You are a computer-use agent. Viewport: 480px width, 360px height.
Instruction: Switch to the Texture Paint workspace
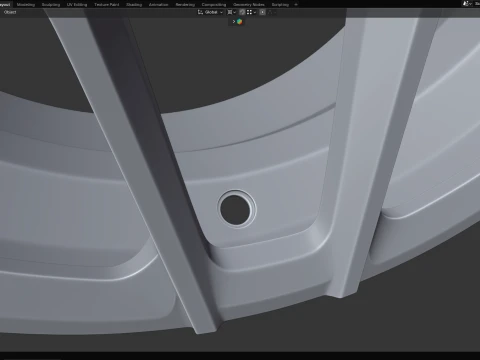click(x=107, y=4)
